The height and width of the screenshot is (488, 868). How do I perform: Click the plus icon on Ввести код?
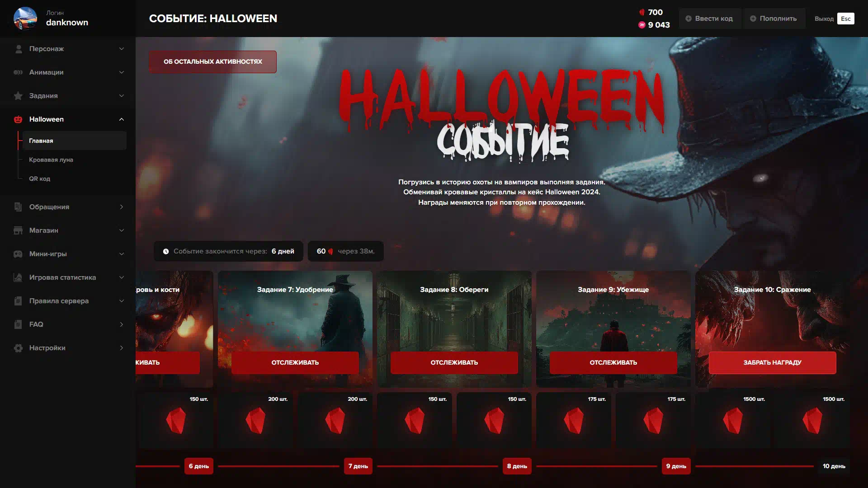click(689, 19)
